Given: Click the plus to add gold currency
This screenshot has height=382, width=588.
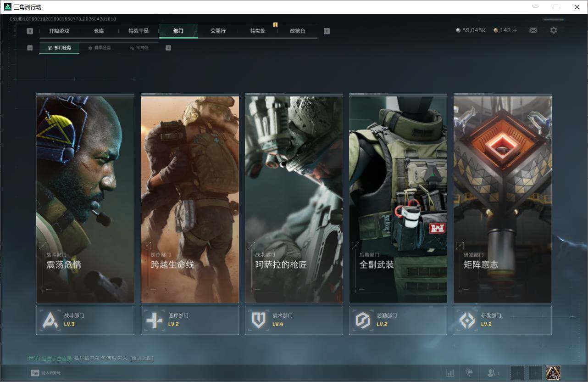Looking at the screenshot, I should point(515,30).
